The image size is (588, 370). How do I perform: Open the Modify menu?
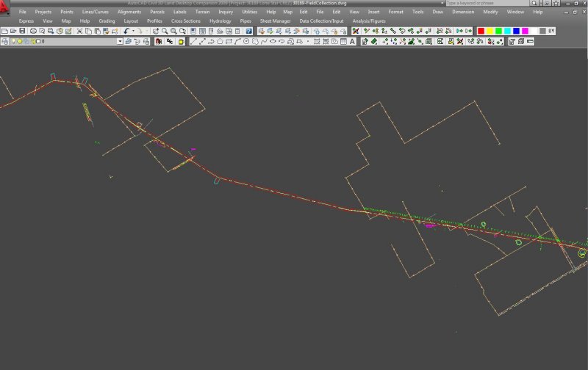coord(490,12)
